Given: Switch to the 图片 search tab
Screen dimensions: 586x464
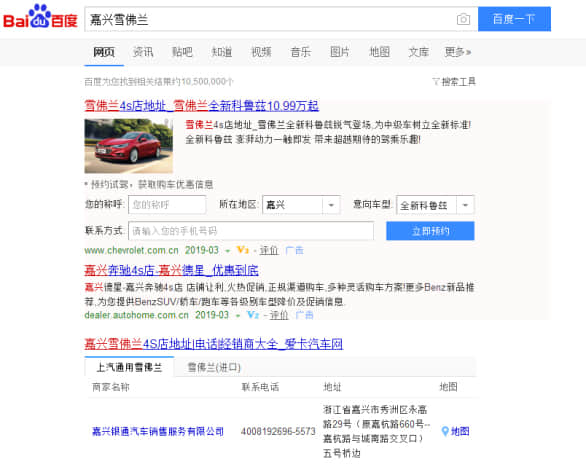Looking at the screenshot, I should click(x=340, y=52).
